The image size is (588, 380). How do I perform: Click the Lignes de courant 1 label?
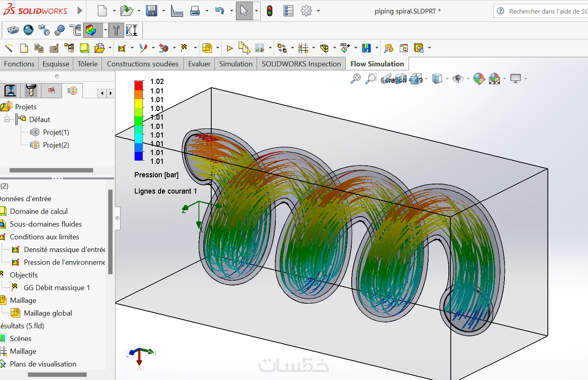coord(165,191)
